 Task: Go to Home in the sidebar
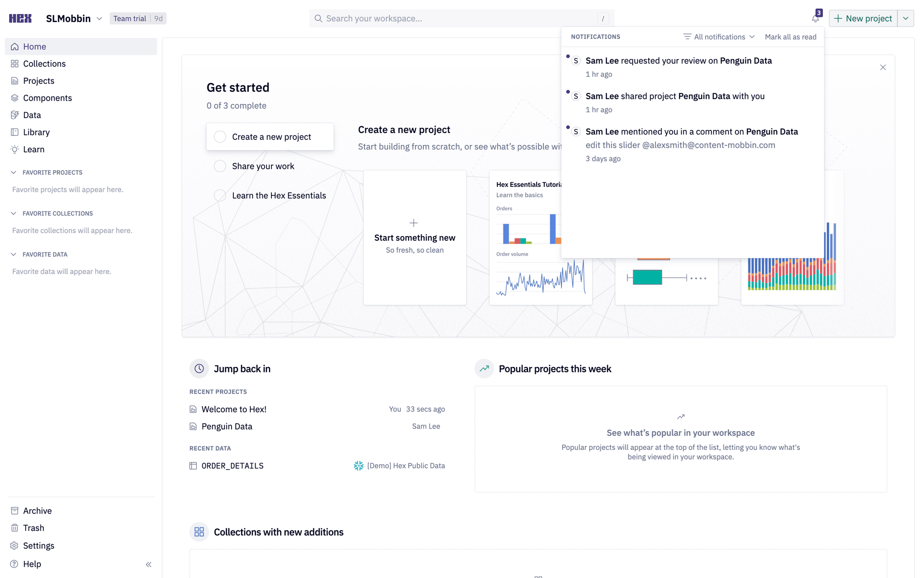point(81,47)
